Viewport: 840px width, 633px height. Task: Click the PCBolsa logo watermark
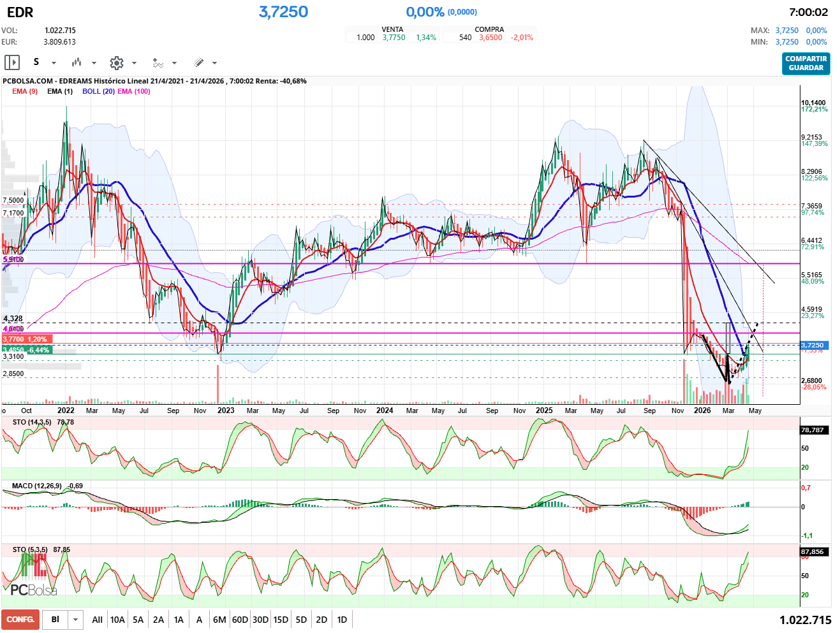33,590
